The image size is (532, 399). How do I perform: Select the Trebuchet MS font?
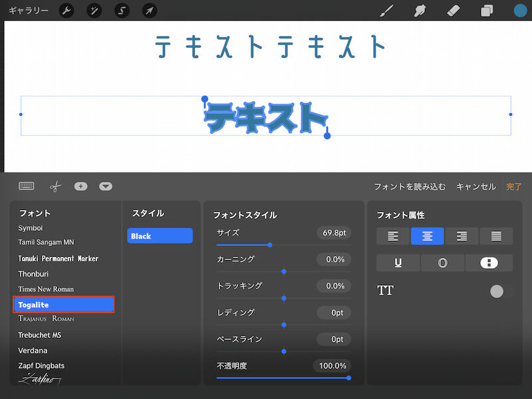[x=40, y=335]
